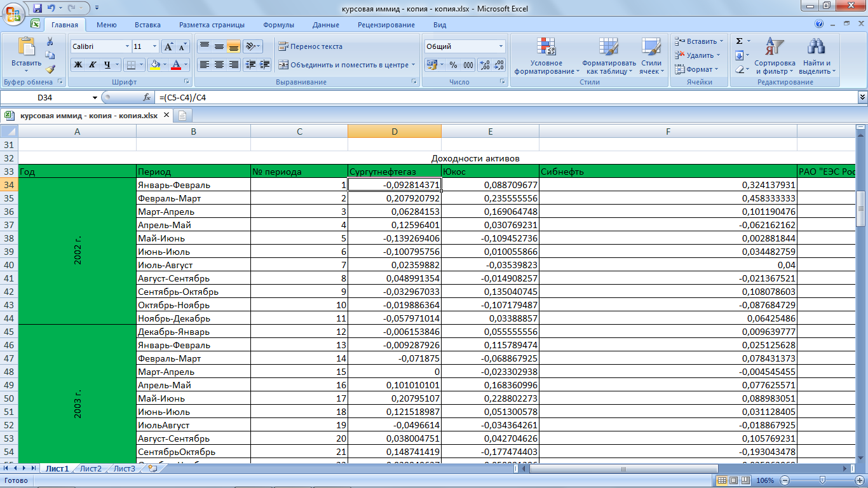Image resolution: width=868 pixels, height=488 pixels.
Task: Click the fx insert function icon
Action: click(x=147, y=97)
